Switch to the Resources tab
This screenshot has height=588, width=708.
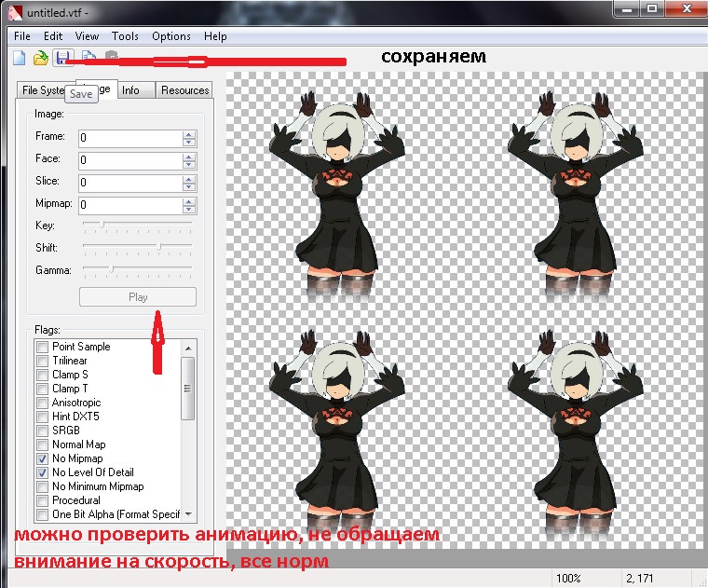[184, 90]
